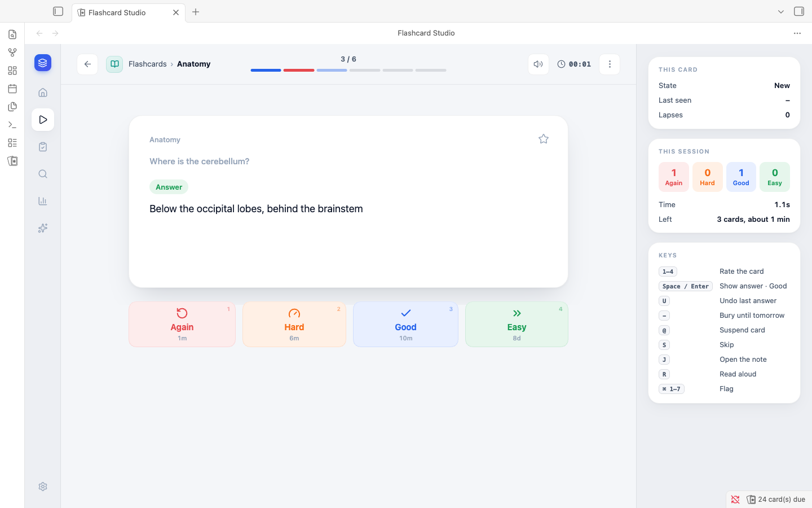The width and height of the screenshot is (812, 508).
Task: Click the green book deck icon
Action: point(114,64)
